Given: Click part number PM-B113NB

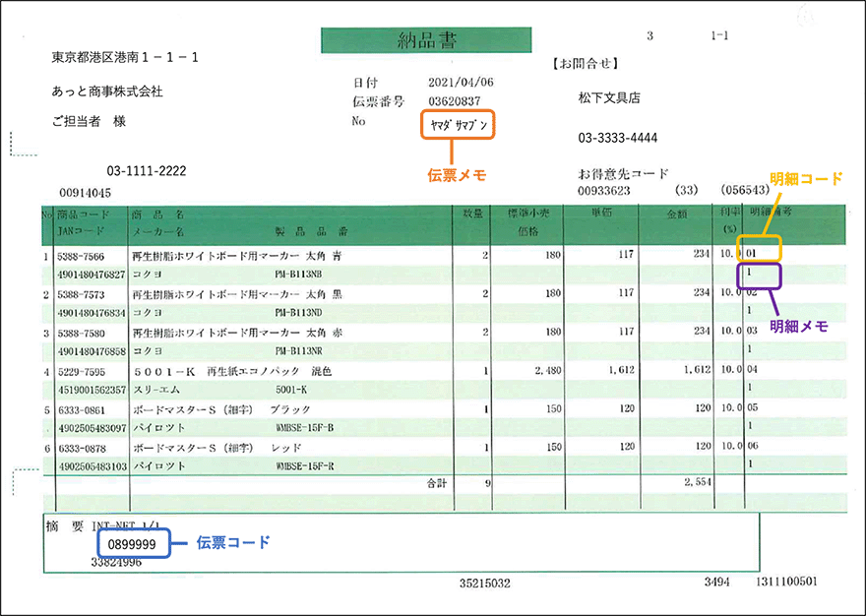Looking at the screenshot, I should [x=298, y=275].
